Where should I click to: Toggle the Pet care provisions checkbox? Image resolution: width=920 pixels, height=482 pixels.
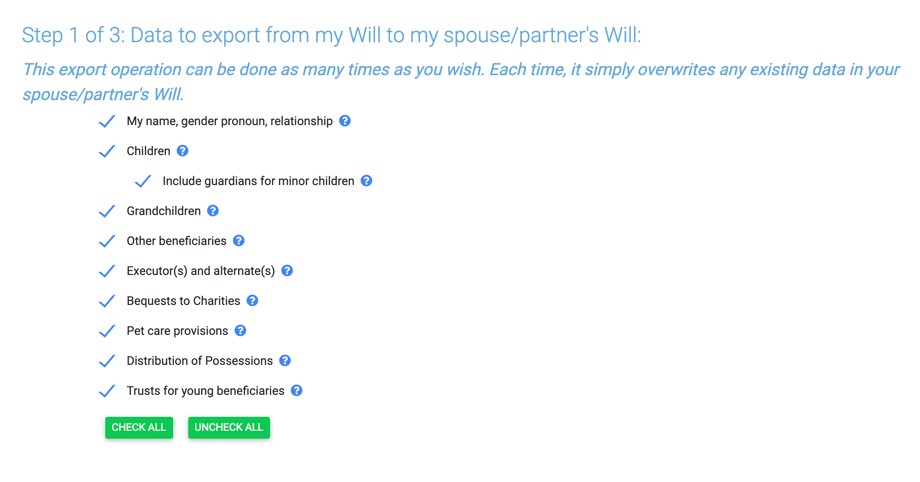(107, 332)
